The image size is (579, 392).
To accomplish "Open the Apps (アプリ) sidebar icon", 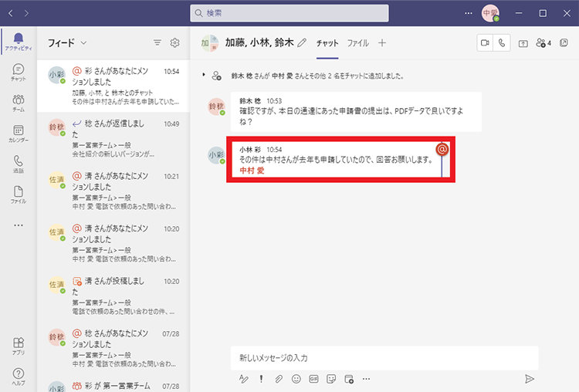I will click(18, 346).
